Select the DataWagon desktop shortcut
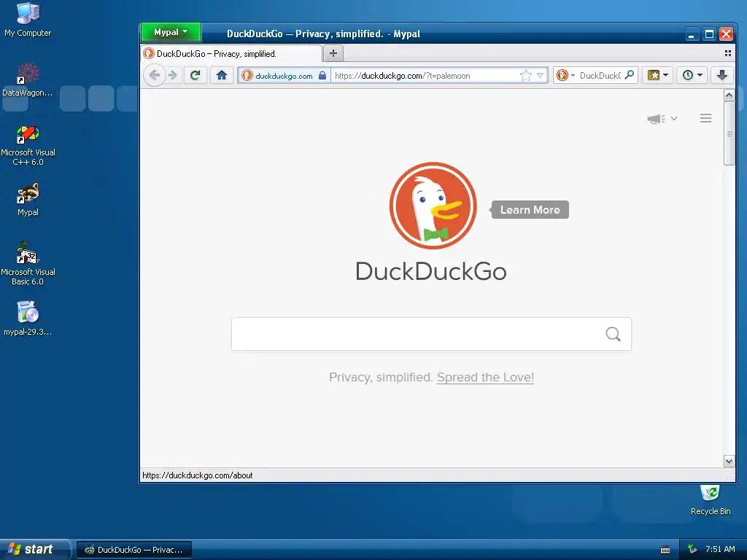747x560 pixels. [28, 80]
